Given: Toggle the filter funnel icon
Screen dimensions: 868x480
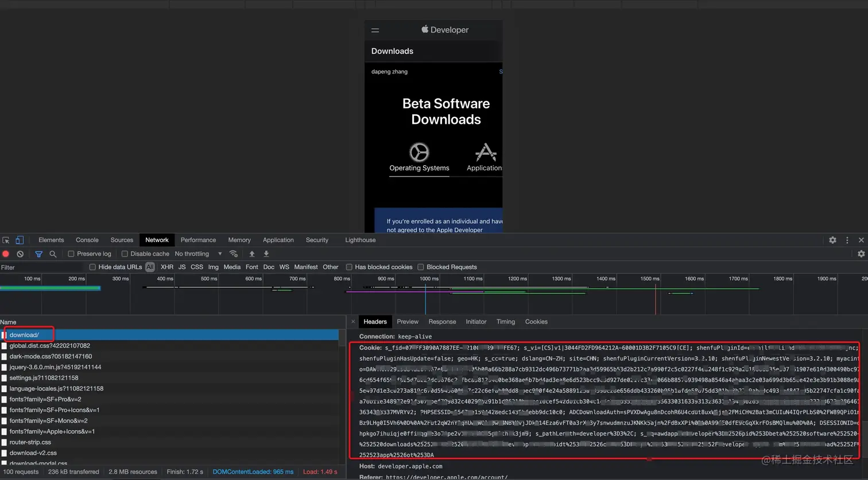Looking at the screenshot, I should (38, 254).
